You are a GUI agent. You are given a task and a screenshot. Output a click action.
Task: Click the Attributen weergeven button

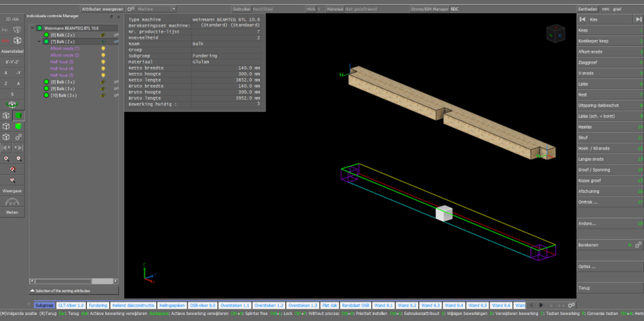click(x=103, y=9)
